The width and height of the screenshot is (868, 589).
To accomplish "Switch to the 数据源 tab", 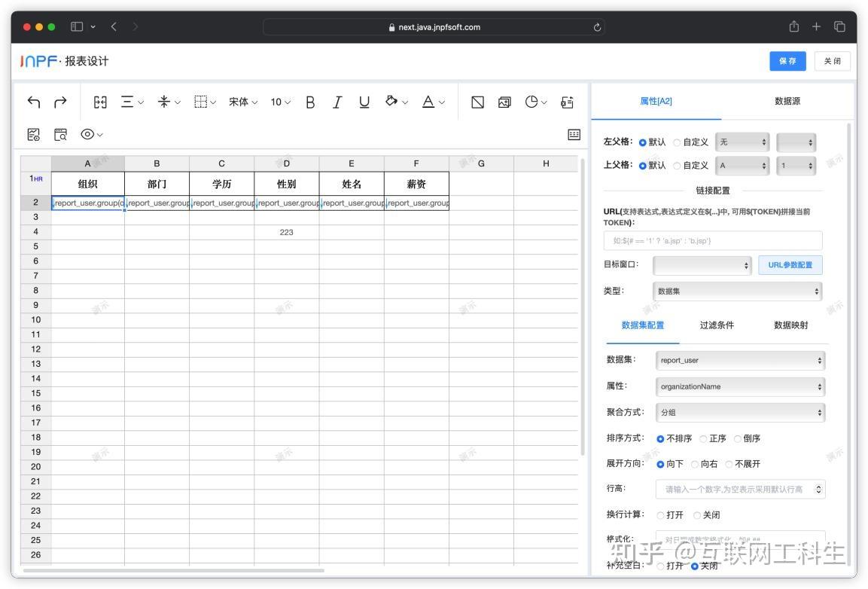I will (787, 101).
